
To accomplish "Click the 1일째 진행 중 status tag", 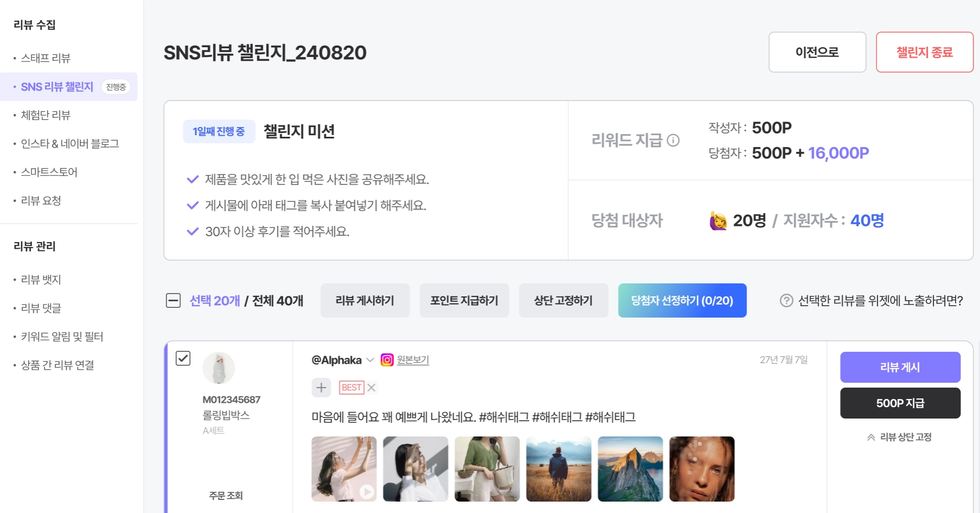I will pyautogui.click(x=219, y=131).
